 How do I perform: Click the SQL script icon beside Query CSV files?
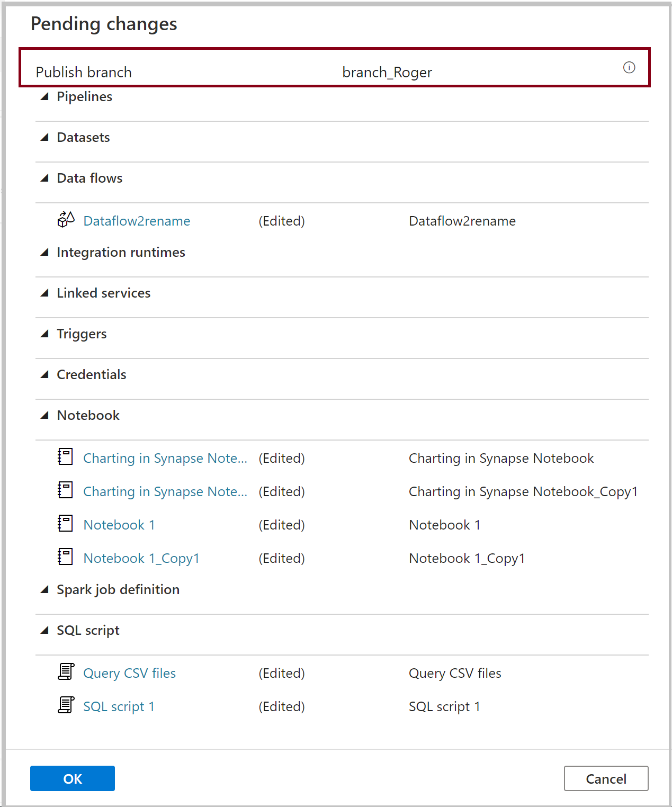65,672
